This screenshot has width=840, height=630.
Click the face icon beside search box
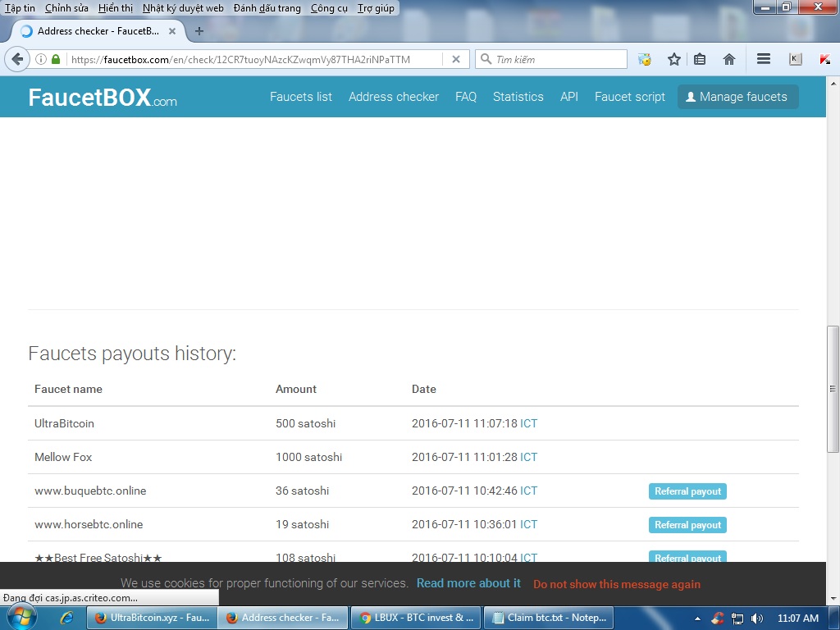pyautogui.click(x=645, y=59)
